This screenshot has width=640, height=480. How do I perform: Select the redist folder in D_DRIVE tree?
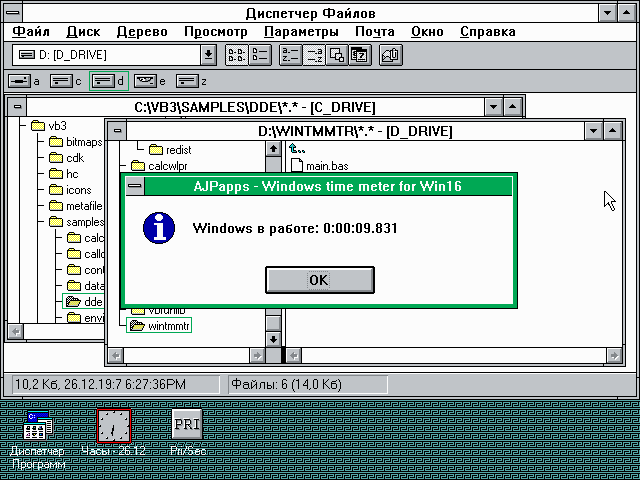pos(170,150)
